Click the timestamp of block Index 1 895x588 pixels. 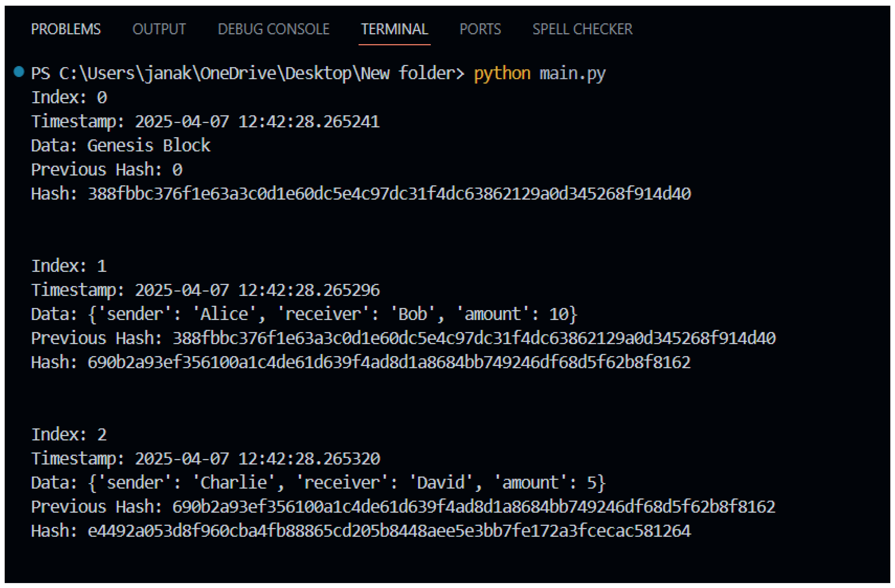click(x=206, y=289)
